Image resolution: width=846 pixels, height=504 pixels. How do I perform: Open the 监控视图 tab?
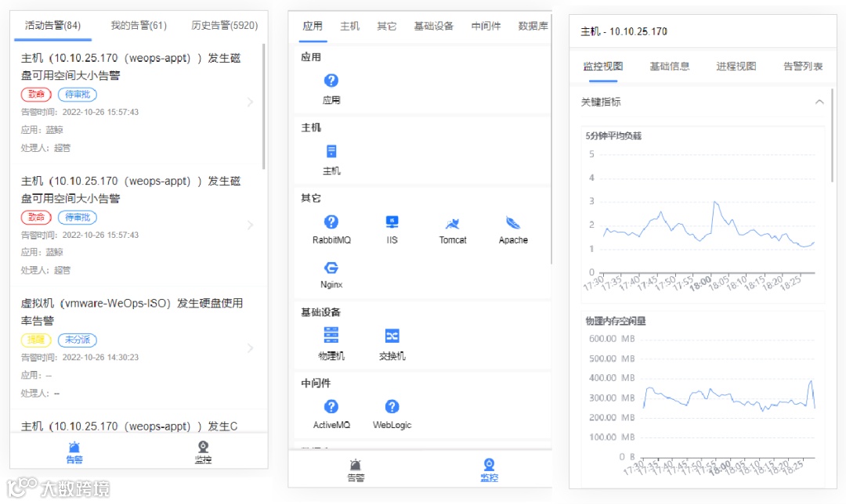(x=602, y=67)
